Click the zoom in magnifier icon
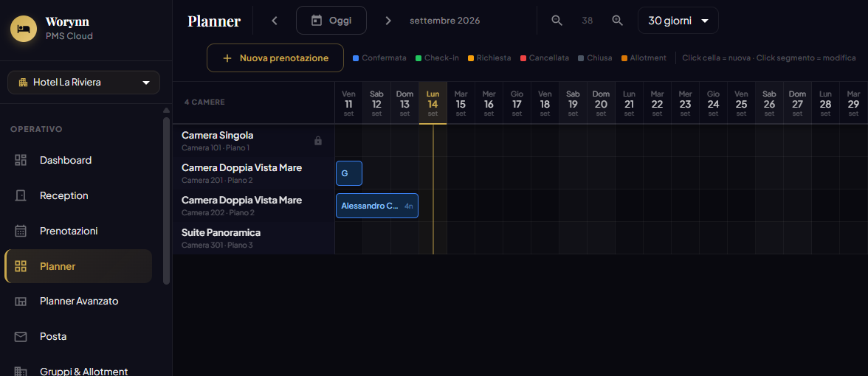The image size is (868, 376). pyautogui.click(x=617, y=21)
